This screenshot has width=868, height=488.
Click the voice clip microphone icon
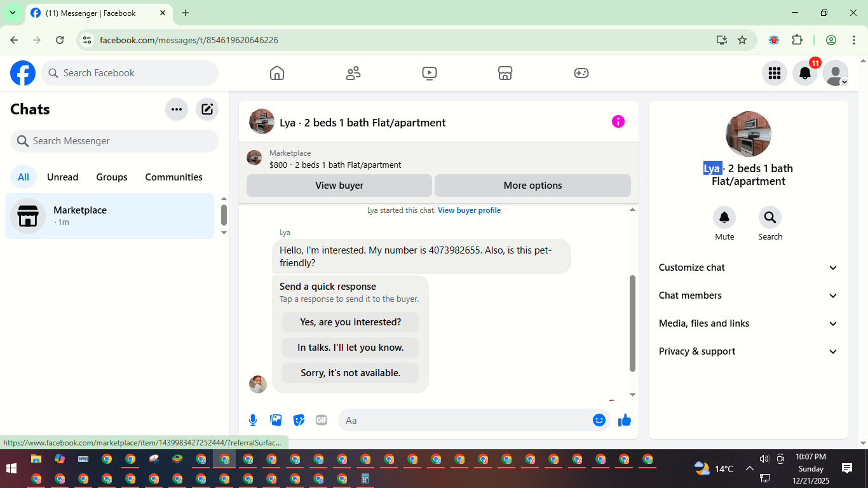(253, 420)
